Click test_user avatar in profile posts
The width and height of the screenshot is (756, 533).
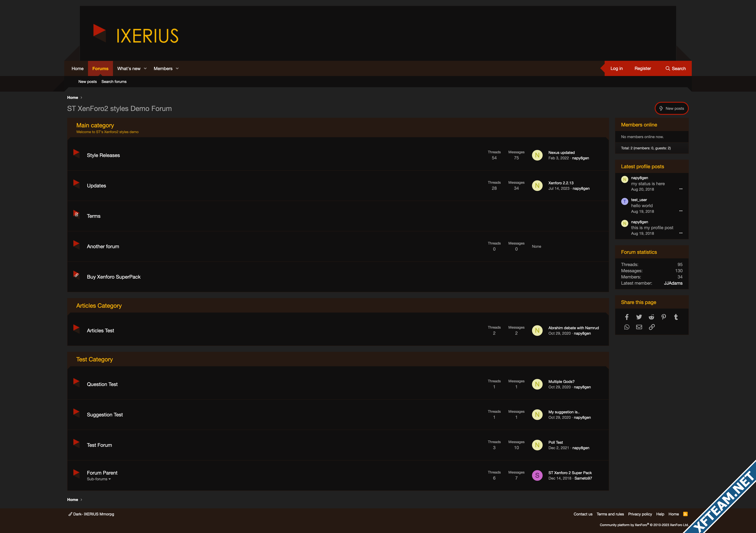click(x=625, y=202)
